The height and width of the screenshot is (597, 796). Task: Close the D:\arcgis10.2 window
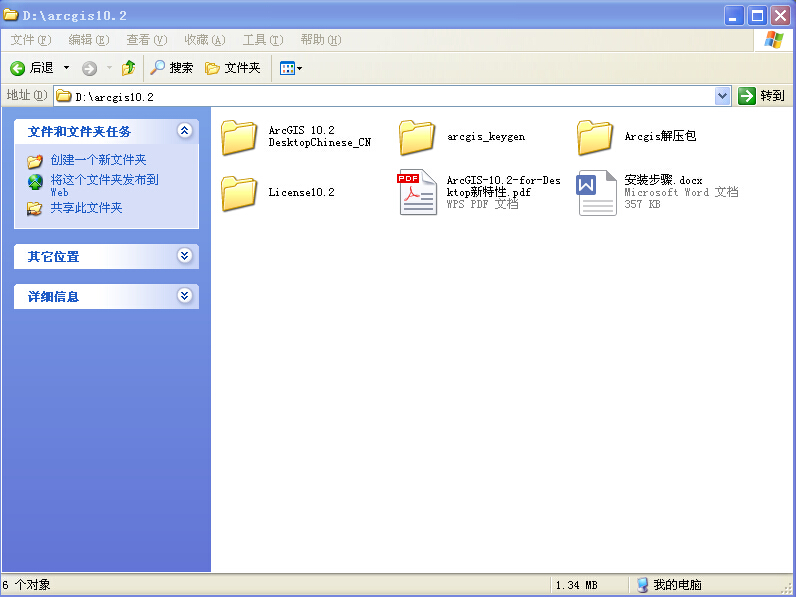tap(780, 16)
